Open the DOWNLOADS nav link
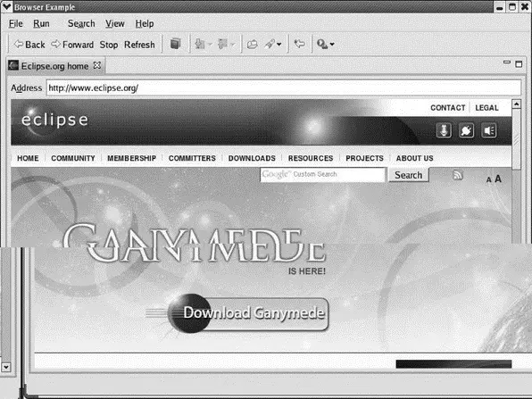Screen dimensions: 532x399 click(252, 158)
